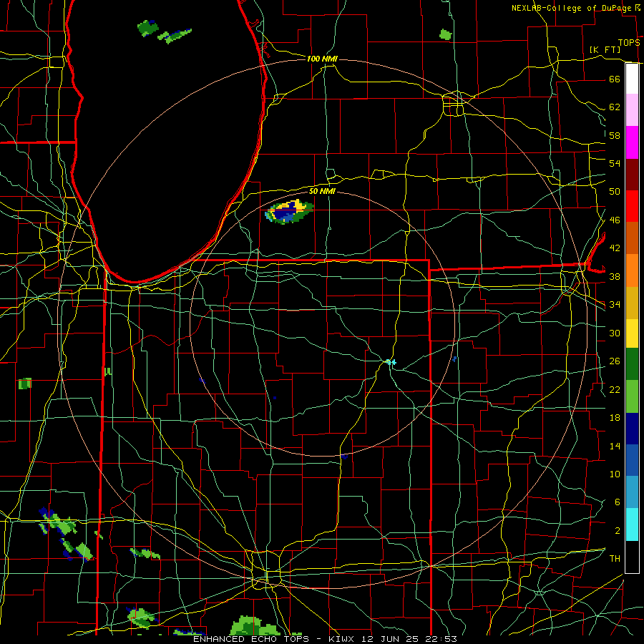
Task: Click the legend value 26
Action: 615,361
